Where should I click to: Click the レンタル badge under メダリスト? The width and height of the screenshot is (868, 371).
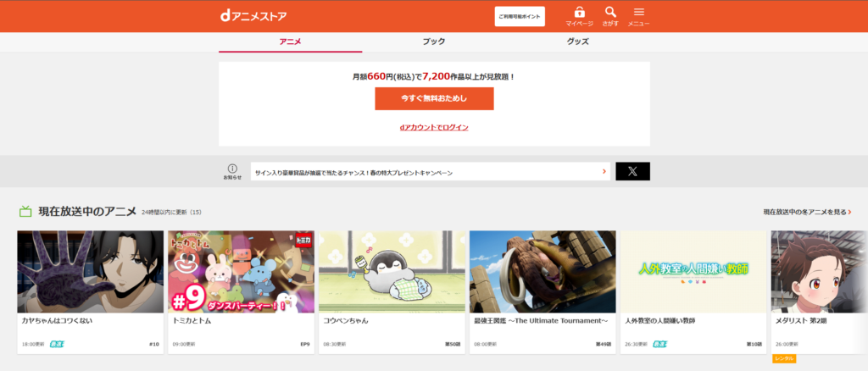pos(784,359)
